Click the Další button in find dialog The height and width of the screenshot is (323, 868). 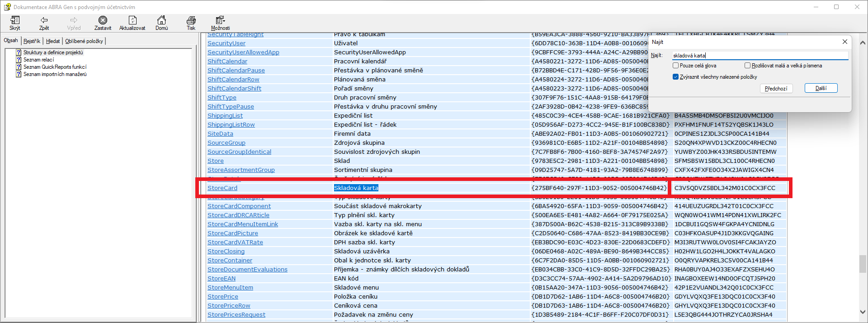click(x=821, y=88)
